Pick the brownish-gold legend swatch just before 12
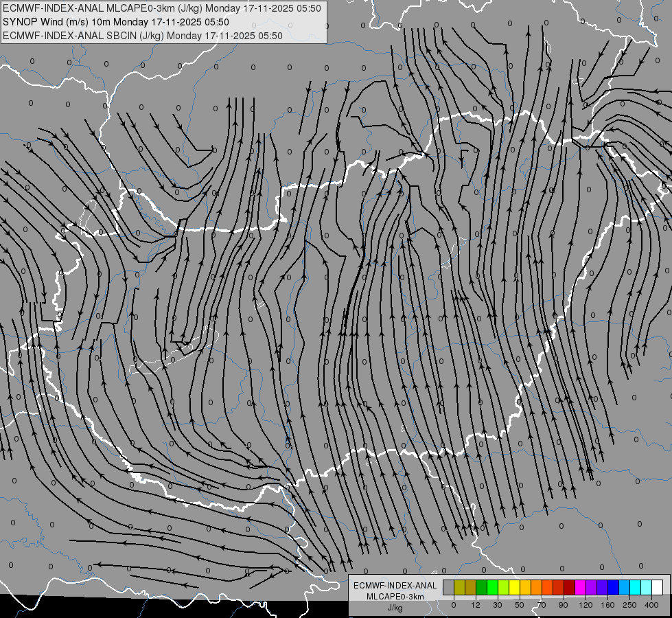The image size is (672, 618). pos(471,587)
